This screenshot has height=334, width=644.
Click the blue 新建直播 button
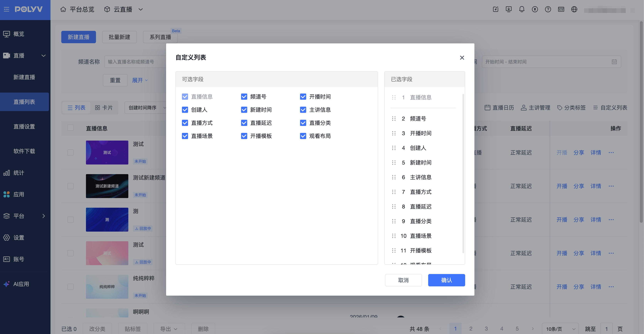click(78, 37)
